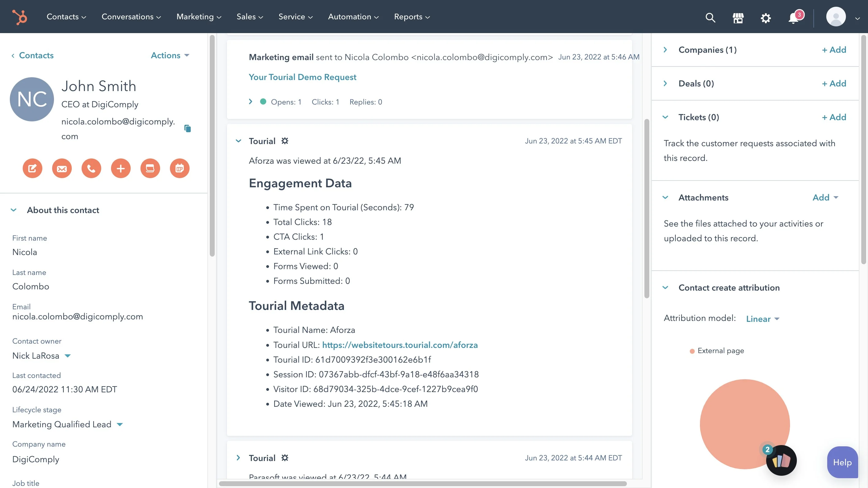Open the Help button

click(843, 462)
